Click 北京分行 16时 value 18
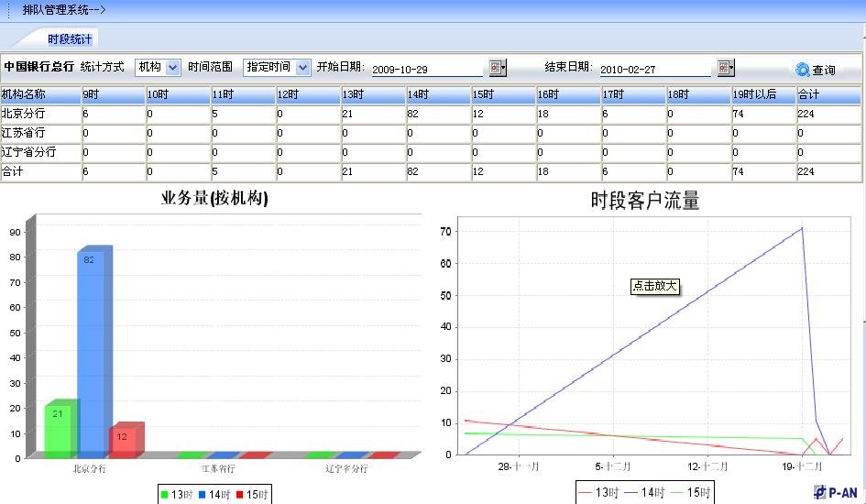 click(x=543, y=114)
